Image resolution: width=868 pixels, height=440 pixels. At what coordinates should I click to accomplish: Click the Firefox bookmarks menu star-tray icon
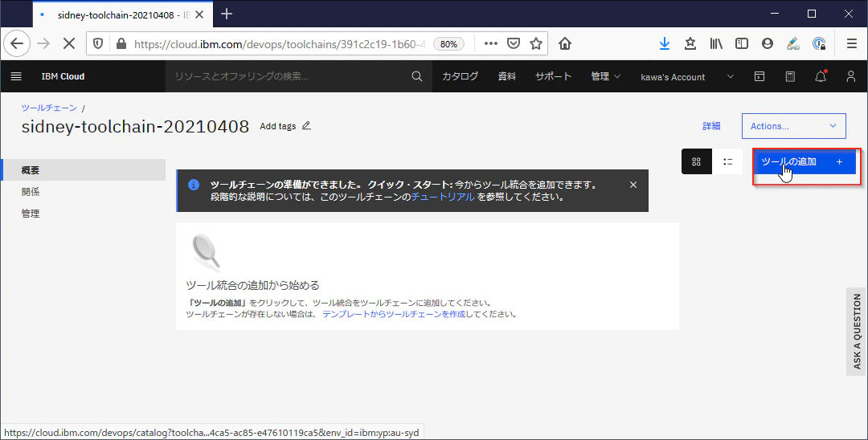point(690,43)
